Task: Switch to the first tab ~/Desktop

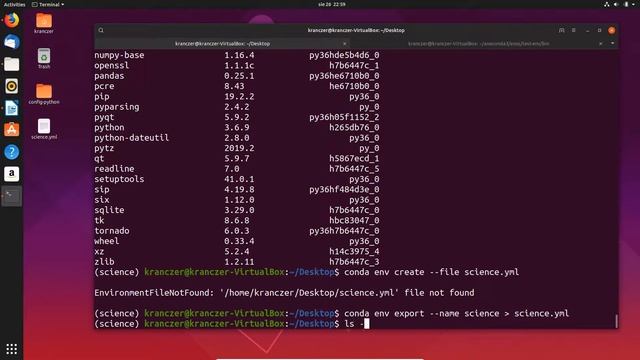Action: (222, 44)
